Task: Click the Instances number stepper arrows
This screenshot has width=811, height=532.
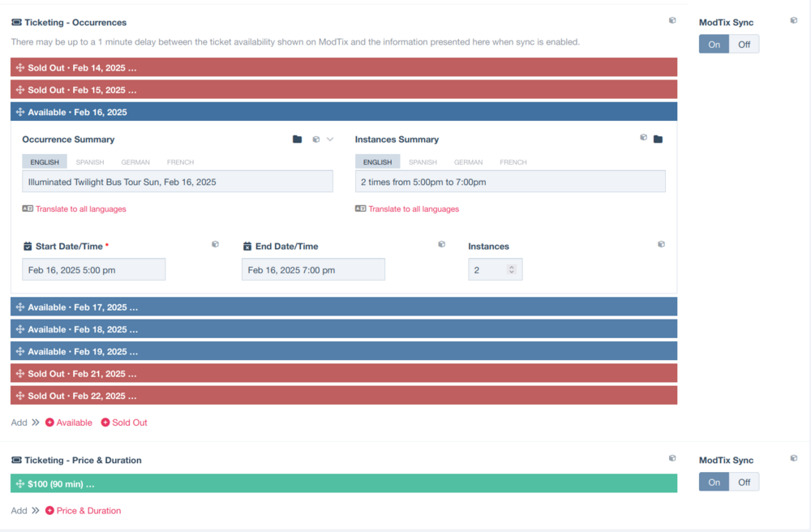Action: coord(512,270)
